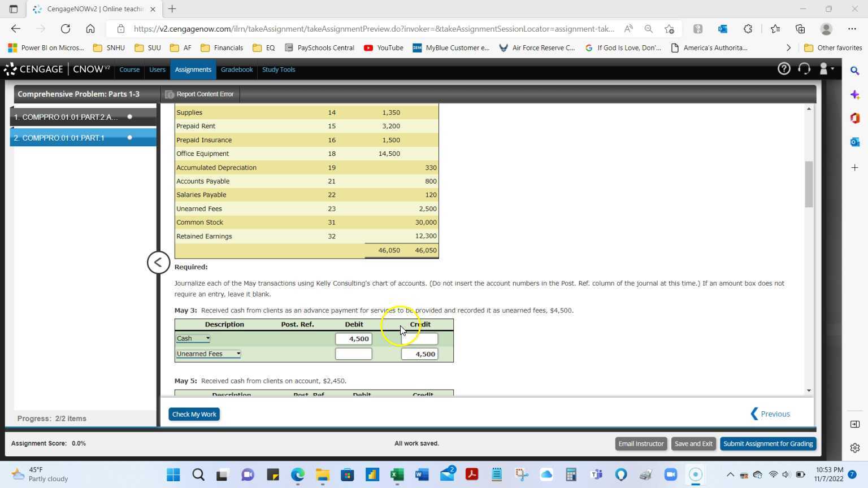868x488 pixels.
Task: Open the Users menu
Action: point(157,69)
